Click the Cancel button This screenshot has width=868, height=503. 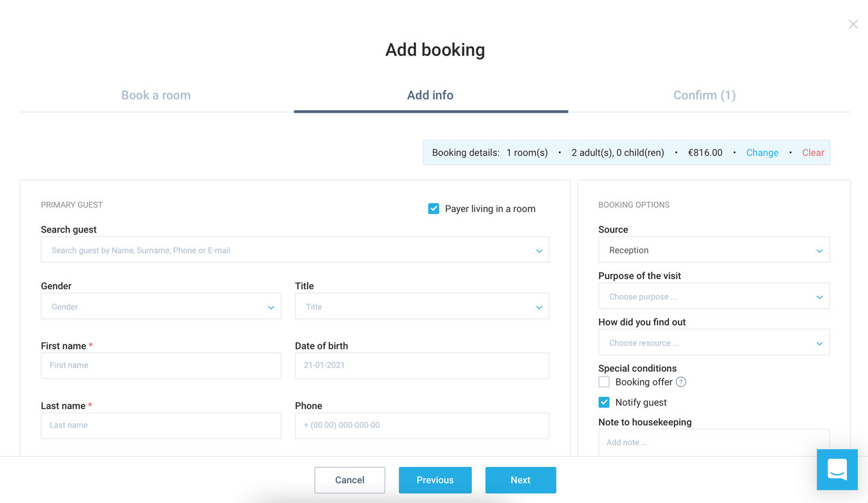tap(350, 480)
